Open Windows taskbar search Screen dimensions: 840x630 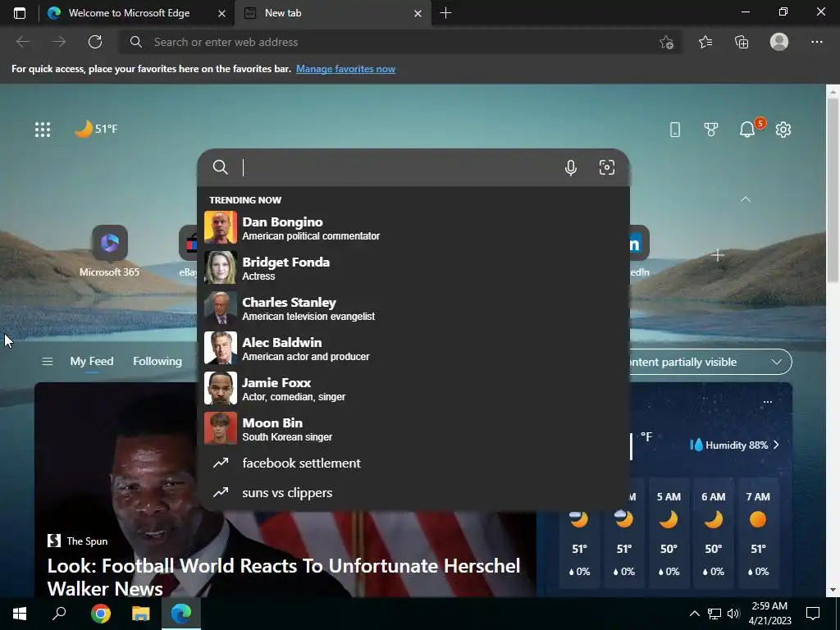[59, 614]
